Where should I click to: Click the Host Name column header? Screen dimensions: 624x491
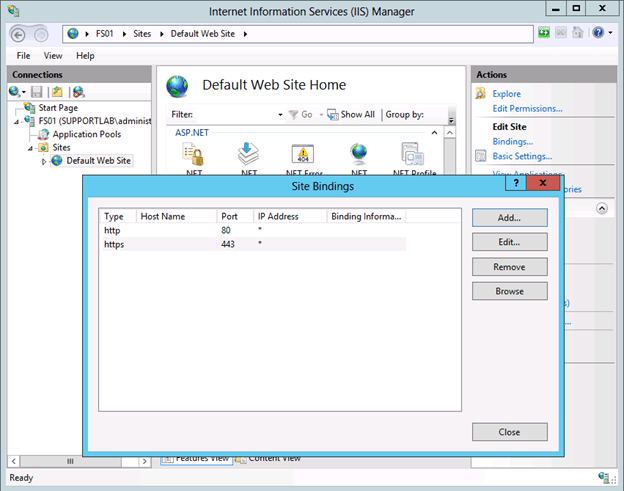click(x=176, y=216)
